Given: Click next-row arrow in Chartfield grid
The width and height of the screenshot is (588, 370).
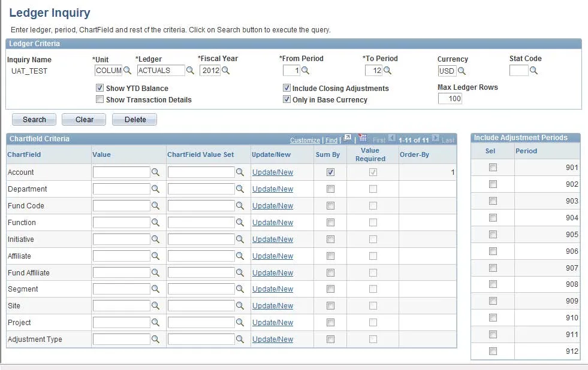Looking at the screenshot, I should coord(435,138).
